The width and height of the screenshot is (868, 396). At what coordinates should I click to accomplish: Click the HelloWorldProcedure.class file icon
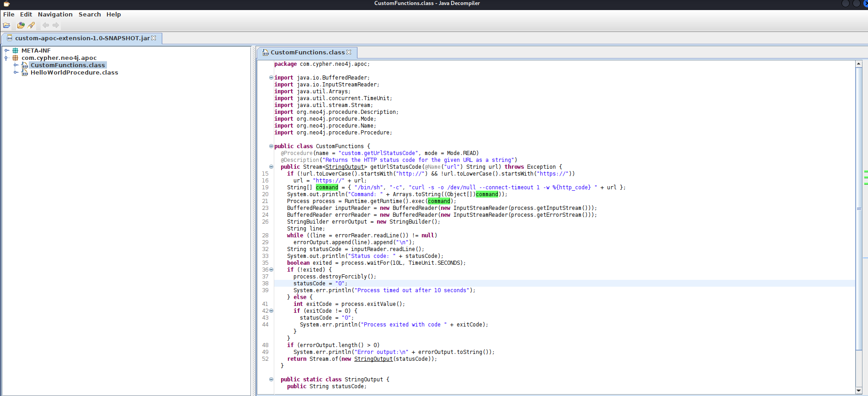(25, 73)
